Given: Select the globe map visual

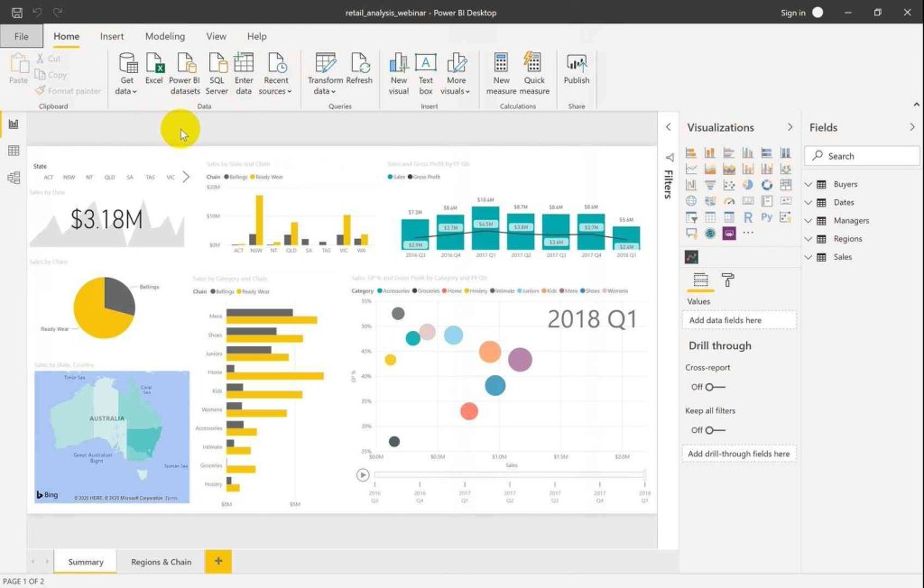Looking at the screenshot, I should click(x=691, y=201).
